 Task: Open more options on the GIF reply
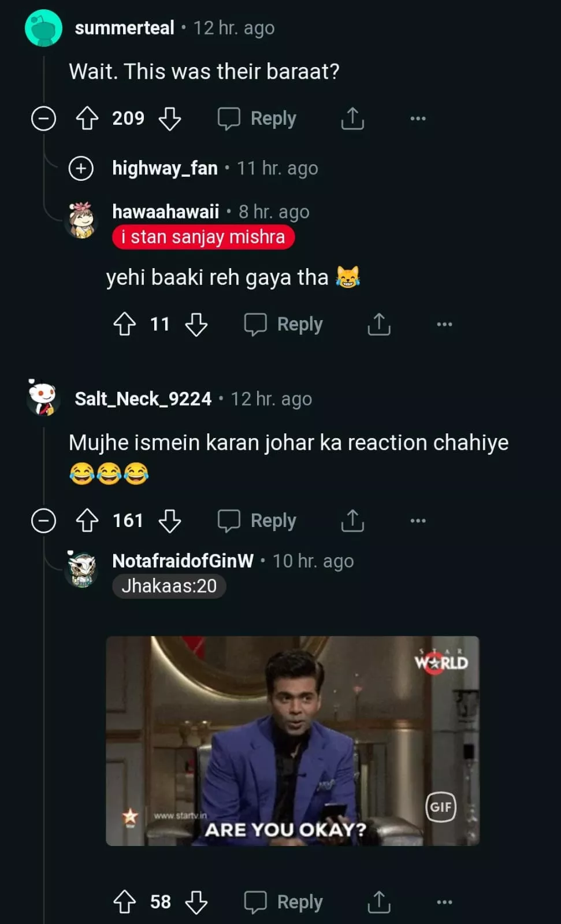[x=444, y=902]
